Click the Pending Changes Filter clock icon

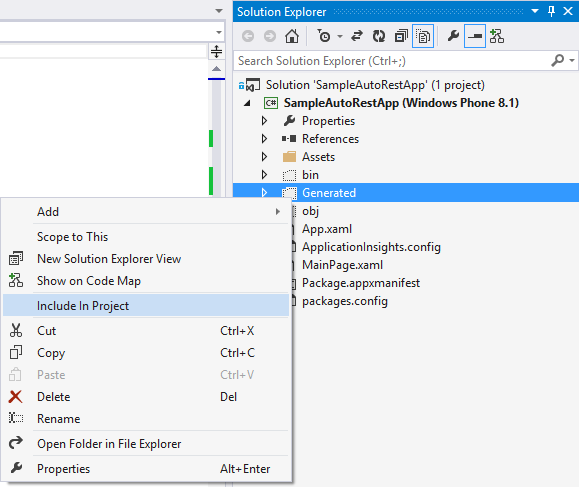pyautogui.click(x=324, y=36)
